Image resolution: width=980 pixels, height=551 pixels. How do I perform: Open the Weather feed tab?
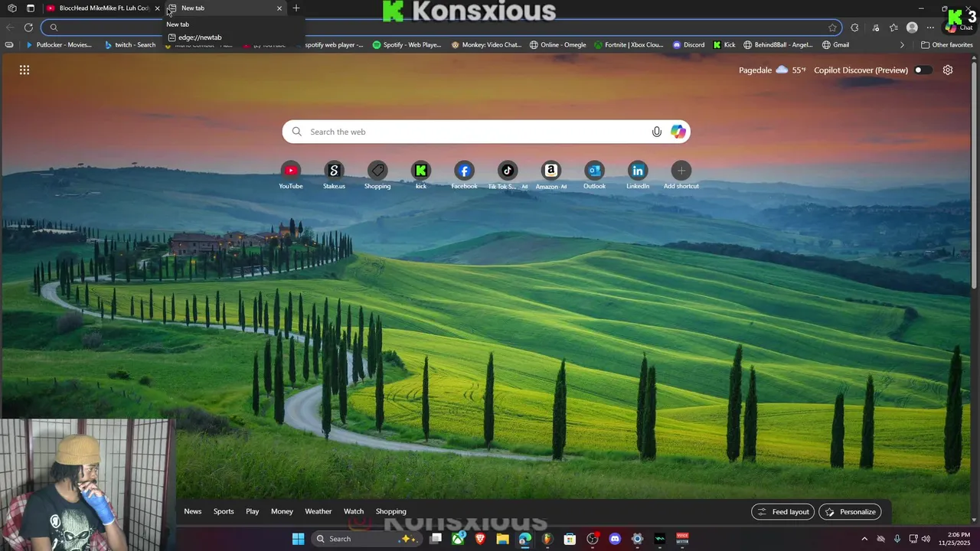pos(318,511)
